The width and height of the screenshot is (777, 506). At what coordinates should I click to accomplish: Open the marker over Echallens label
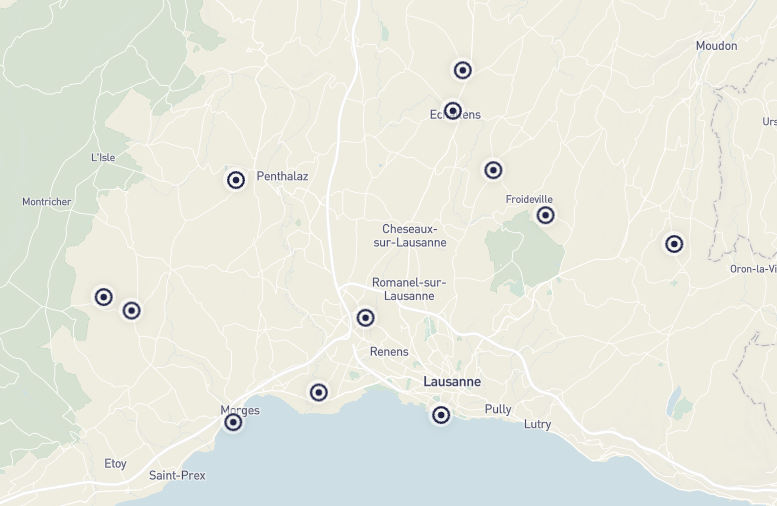(452, 110)
